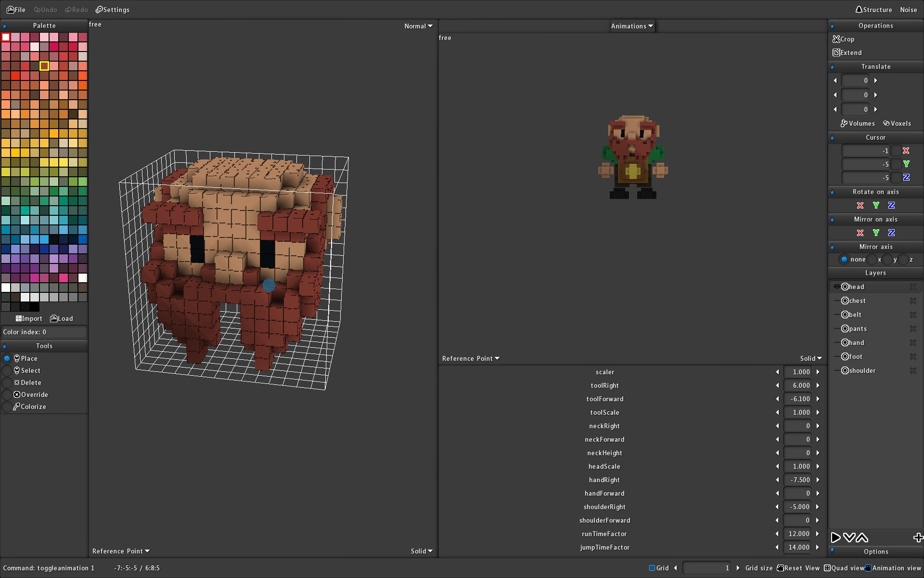Toggle visibility of the head layer
Viewport: 924px width, 578px height.
(x=836, y=287)
